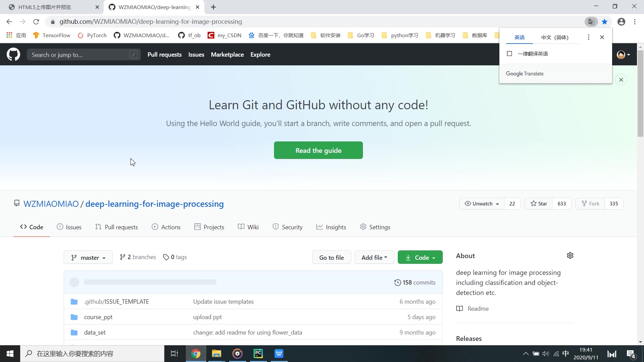Switch to the Wiki tab
This screenshot has height=362, width=644.
click(253, 227)
